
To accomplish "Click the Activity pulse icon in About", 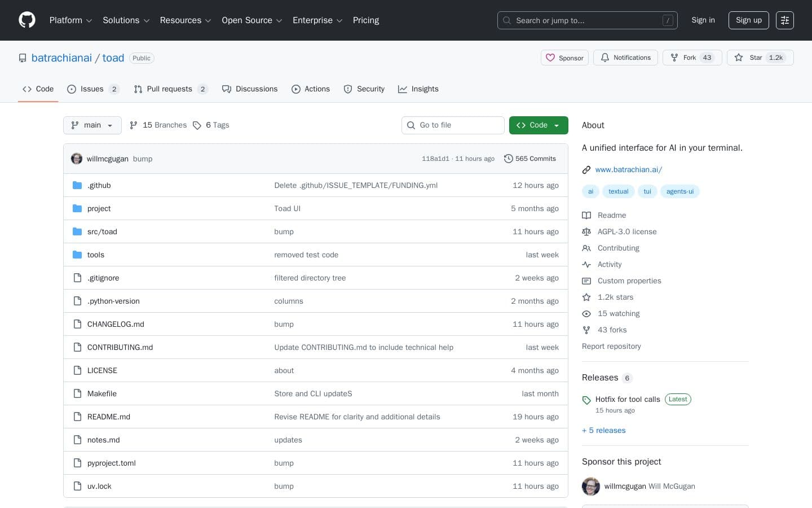I will [586, 264].
